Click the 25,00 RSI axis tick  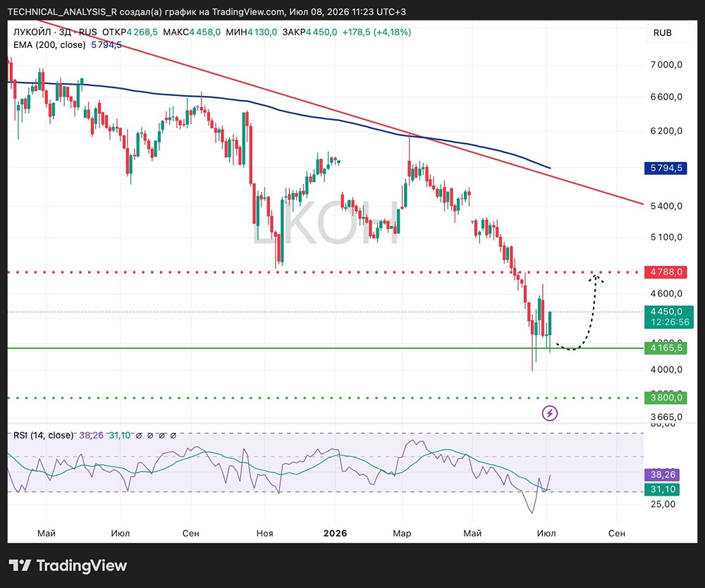[x=663, y=504]
